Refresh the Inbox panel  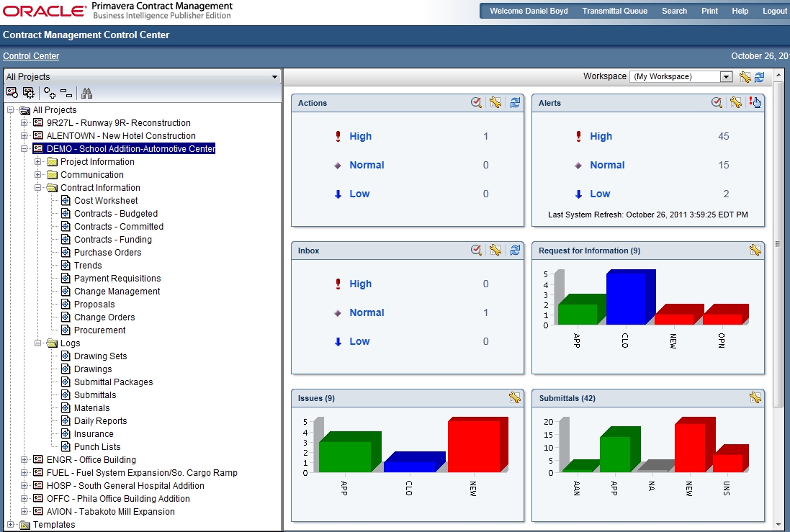(x=515, y=250)
